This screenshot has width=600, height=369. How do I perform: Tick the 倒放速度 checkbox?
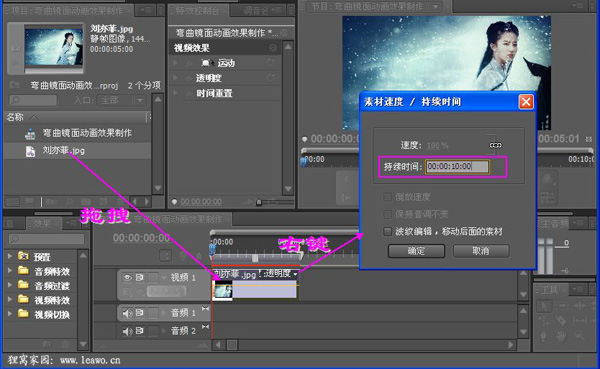click(388, 197)
